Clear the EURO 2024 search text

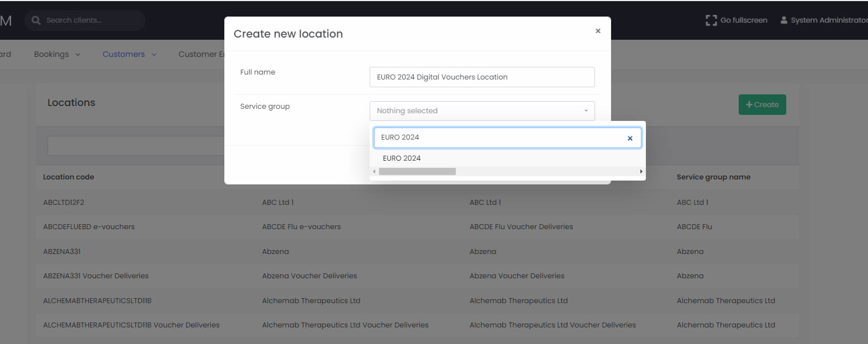[x=630, y=139]
